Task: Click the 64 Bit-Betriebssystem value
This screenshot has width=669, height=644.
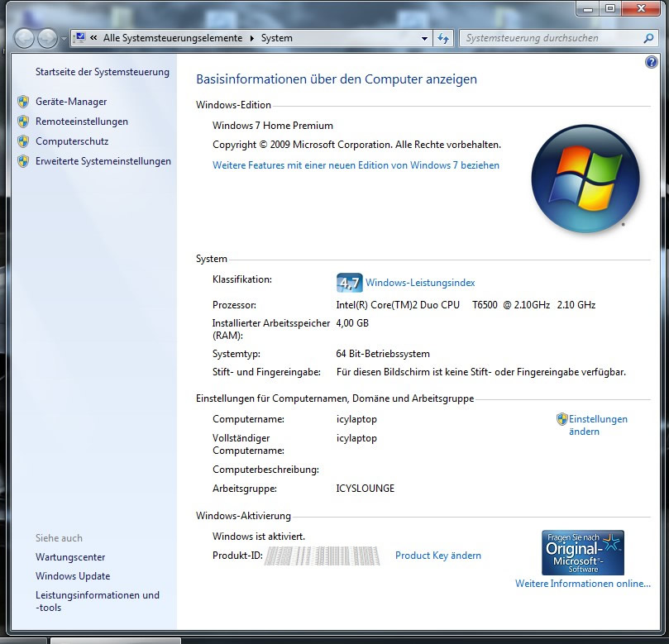Action: (383, 354)
